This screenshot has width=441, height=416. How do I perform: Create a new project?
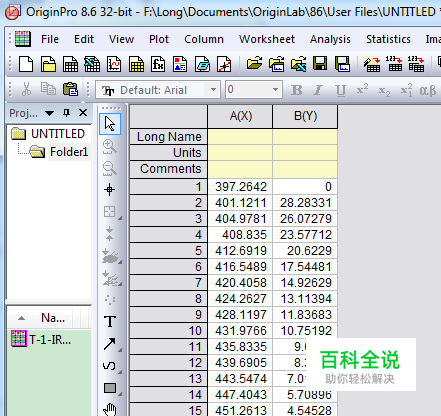pos(26,64)
